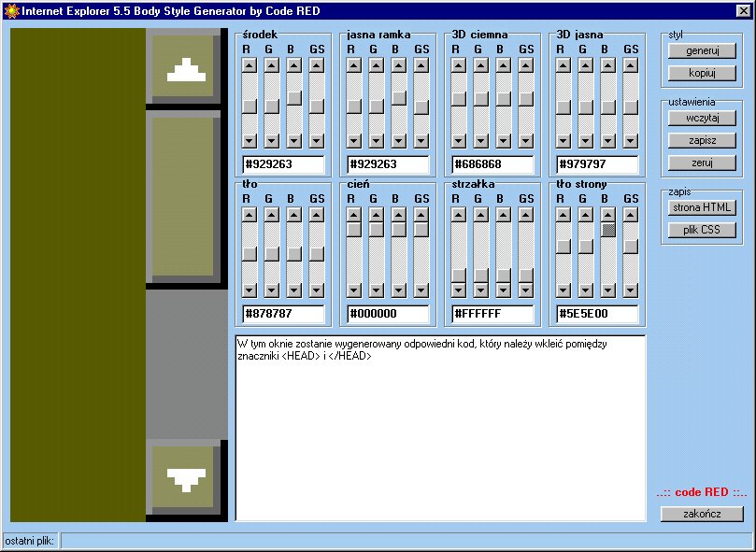Load settings with the wczytaj button
The height and width of the screenshot is (552, 756).
[x=702, y=118]
